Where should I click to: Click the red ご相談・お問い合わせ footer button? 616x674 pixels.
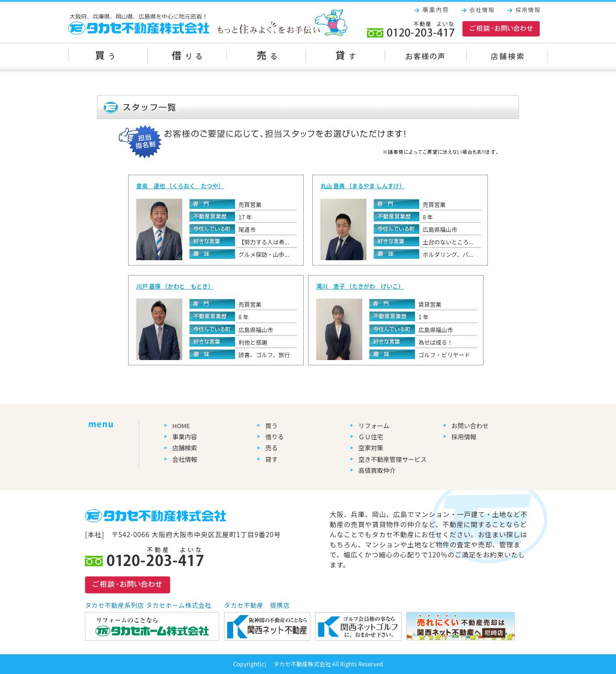click(x=128, y=585)
